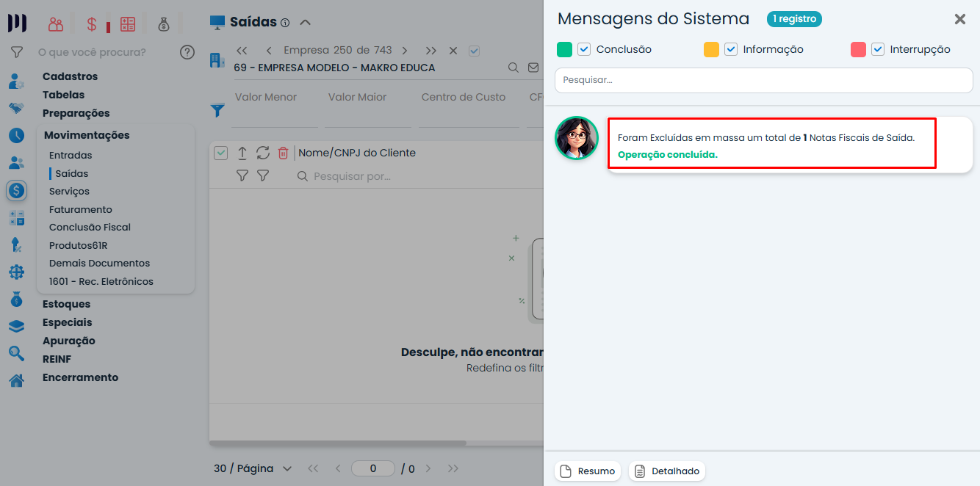Click the app logo at top left
The height and width of the screenshot is (486, 980).
pos(17,23)
